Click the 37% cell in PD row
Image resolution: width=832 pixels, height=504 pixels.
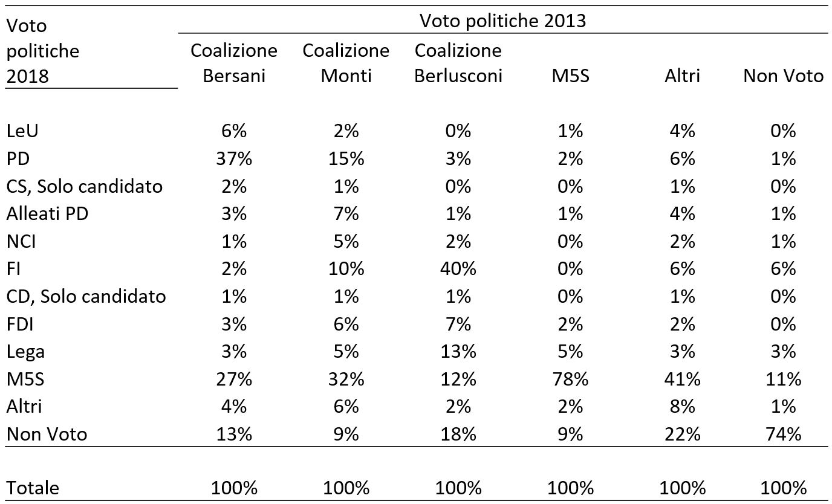point(234,158)
